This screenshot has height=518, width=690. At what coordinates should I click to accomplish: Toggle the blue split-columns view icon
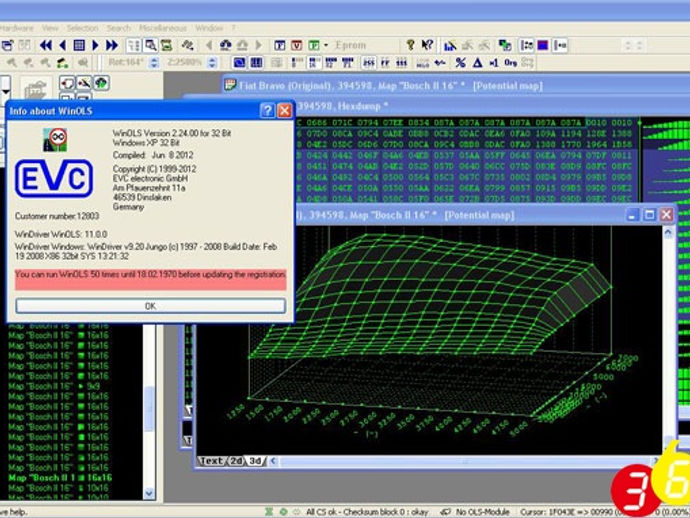point(257,63)
